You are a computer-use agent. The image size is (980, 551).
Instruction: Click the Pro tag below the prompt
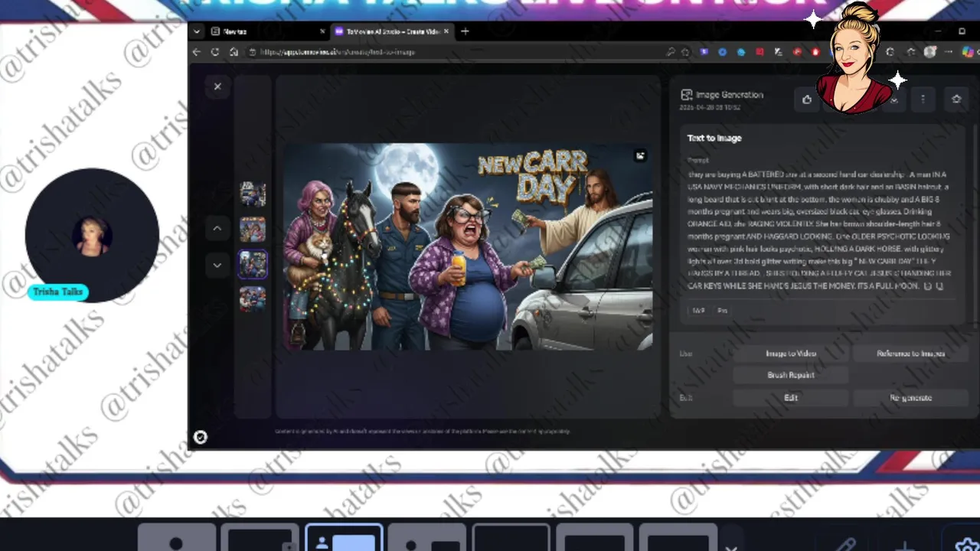point(722,311)
